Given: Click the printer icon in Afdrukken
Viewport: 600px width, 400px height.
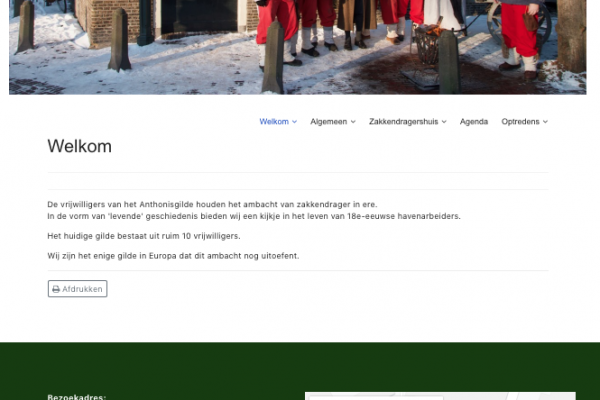Looking at the screenshot, I should (x=56, y=289).
